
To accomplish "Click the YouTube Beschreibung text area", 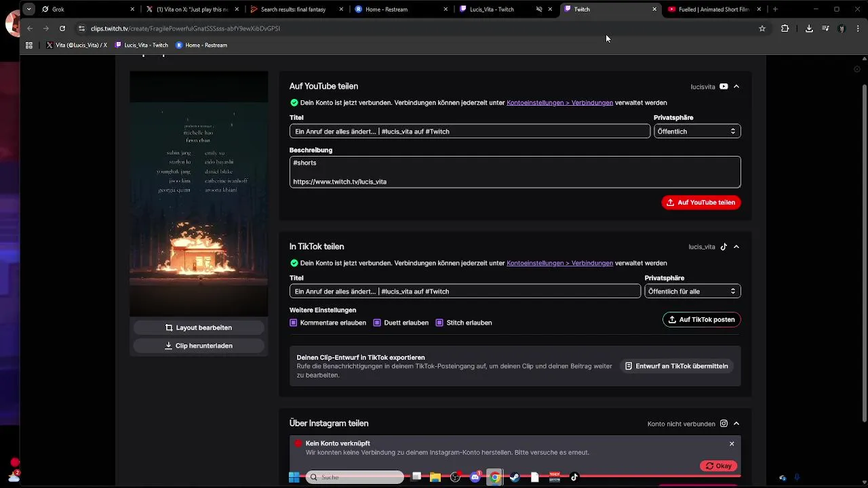I will point(515,172).
